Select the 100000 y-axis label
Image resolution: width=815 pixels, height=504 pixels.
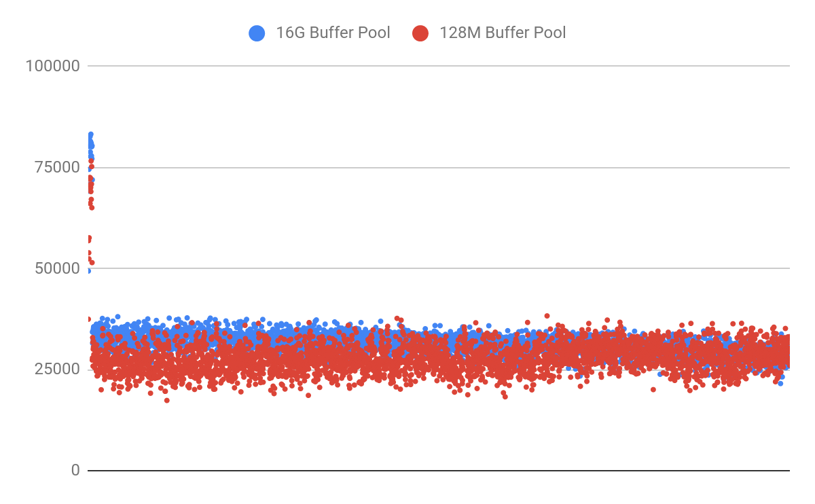point(53,66)
